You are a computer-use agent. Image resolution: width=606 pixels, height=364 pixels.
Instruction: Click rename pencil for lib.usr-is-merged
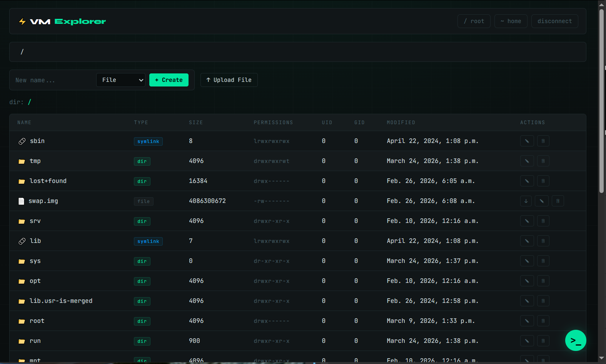pyautogui.click(x=527, y=301)
